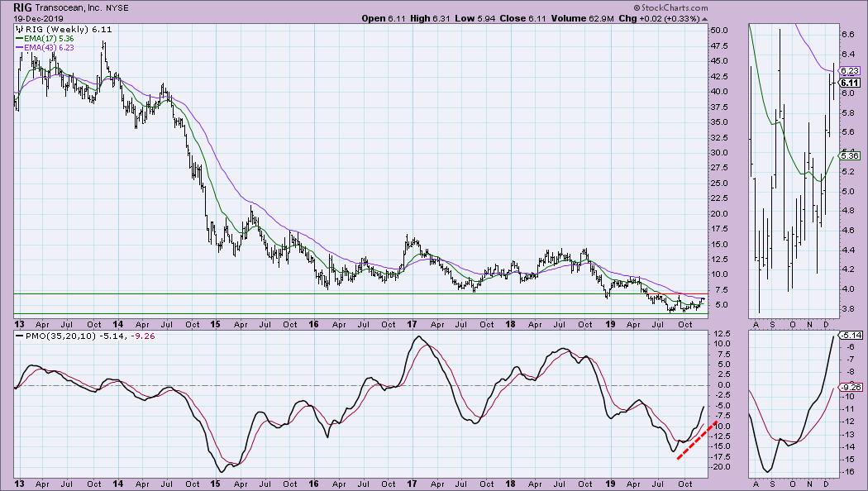Select the EMA(43) 6.23 legend text
The width and height of the screenshot is (868, 491).
49,48
